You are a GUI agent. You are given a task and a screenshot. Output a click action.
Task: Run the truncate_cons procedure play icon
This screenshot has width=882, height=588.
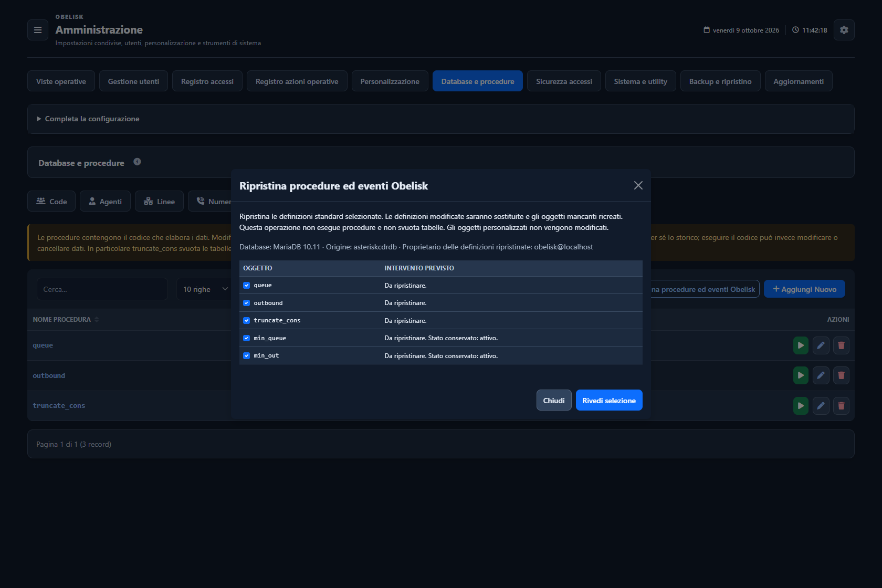click(x=801, y=406)
